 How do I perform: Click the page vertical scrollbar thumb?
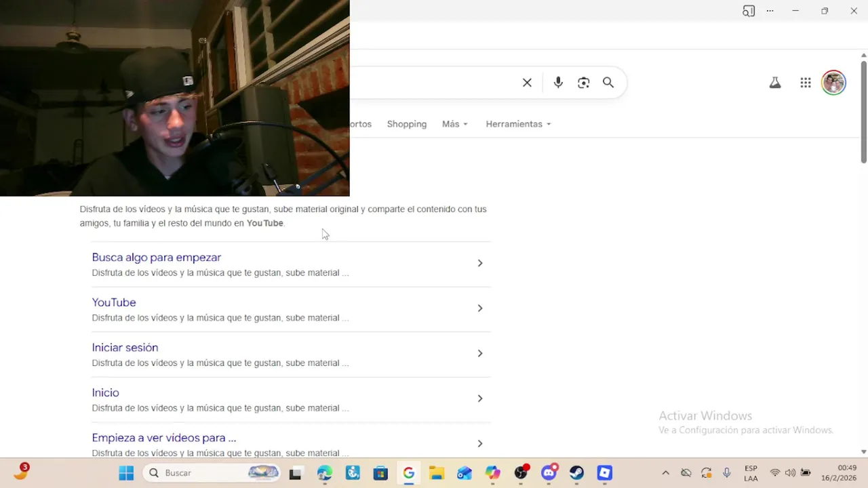[863, 112]
